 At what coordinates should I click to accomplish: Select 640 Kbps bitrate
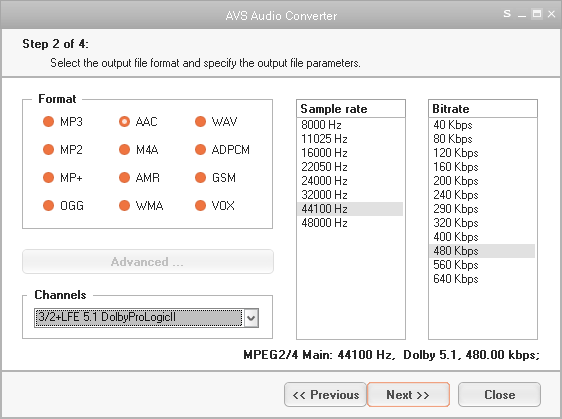(482, 279)
